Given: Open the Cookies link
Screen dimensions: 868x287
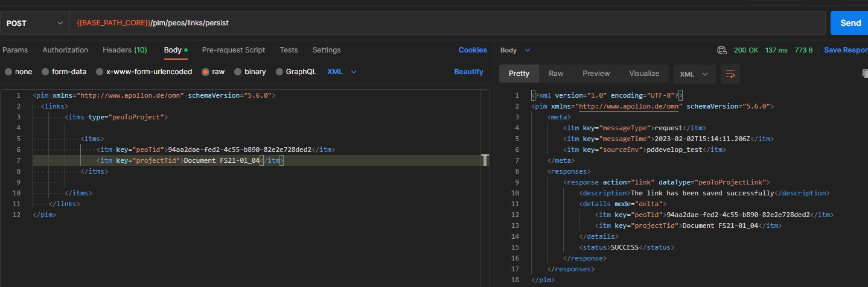Looking at the screenshot, I should coord(472,50).
